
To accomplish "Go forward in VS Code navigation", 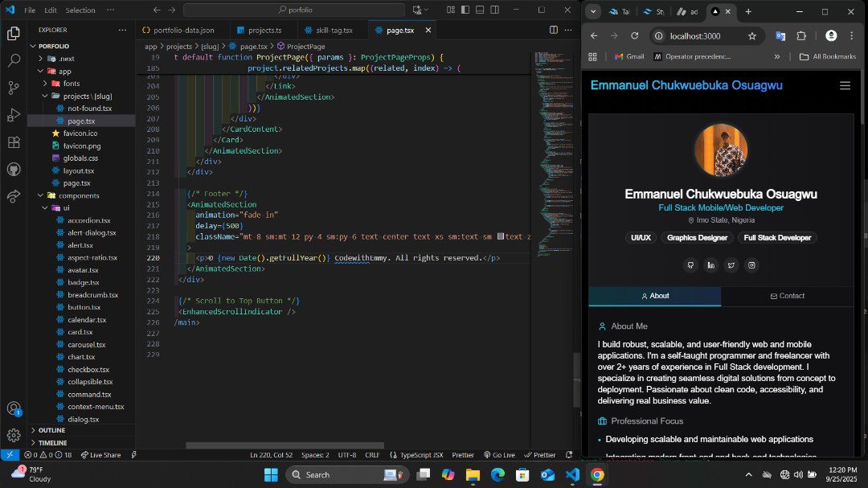I will [x=172, y=10].
